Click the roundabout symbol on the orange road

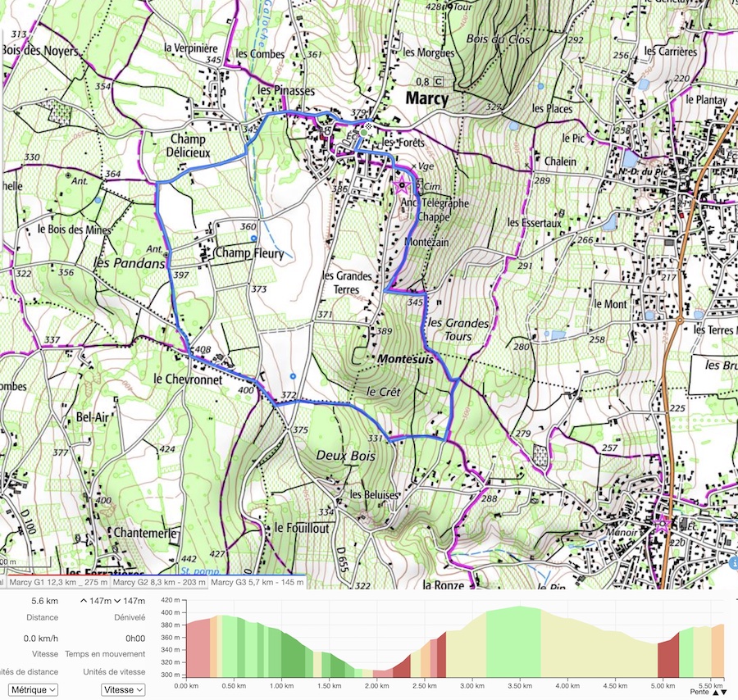point(680,320)
